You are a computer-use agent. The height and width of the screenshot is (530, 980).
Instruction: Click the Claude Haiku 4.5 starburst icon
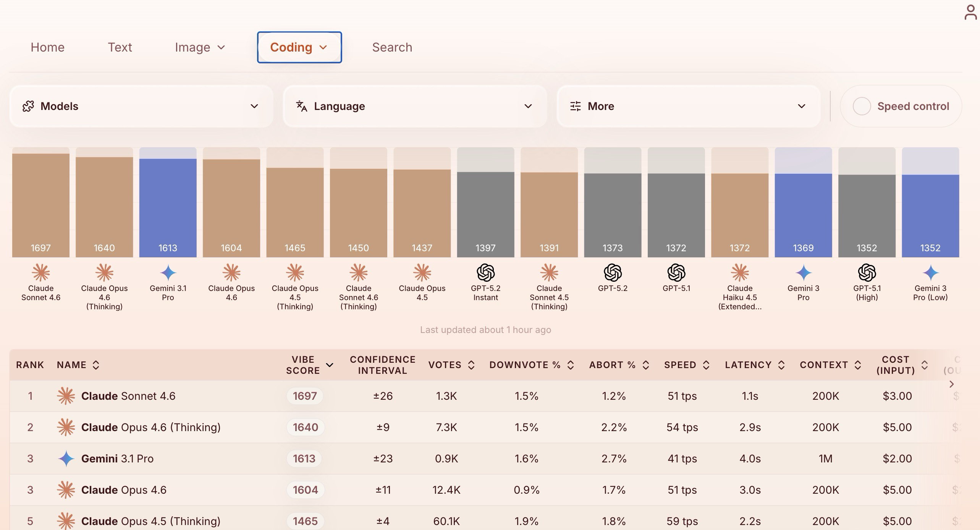740,273
